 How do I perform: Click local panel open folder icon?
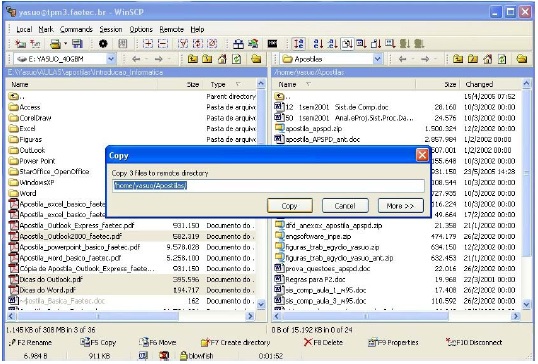pos(256,59)
